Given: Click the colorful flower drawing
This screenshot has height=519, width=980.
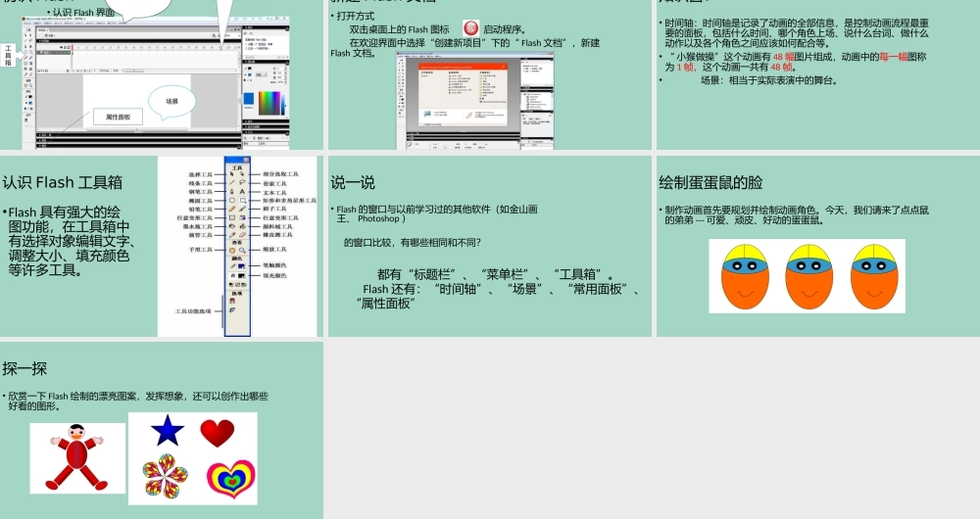Looking at the screenshot, I should 165,476.
